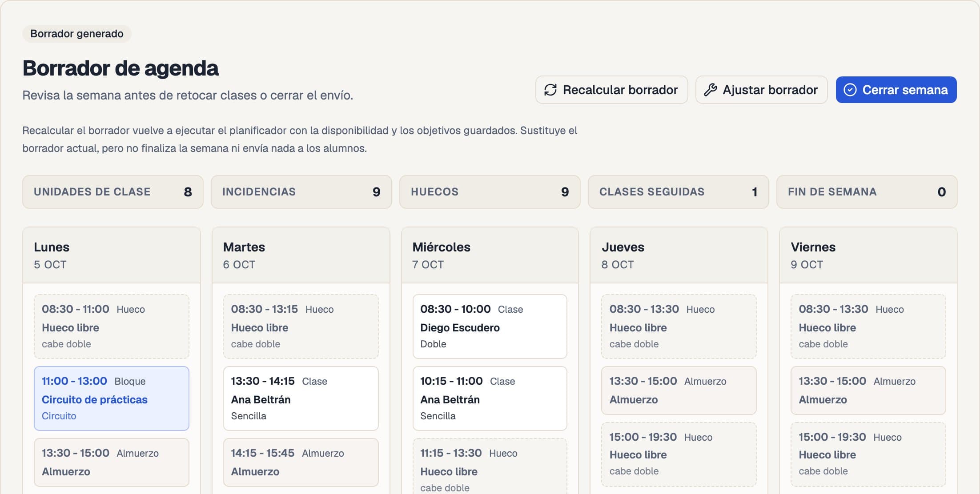
Task: Select Miércoles 11:15 - 13:30 Hueco libre card
Action: 490,466
